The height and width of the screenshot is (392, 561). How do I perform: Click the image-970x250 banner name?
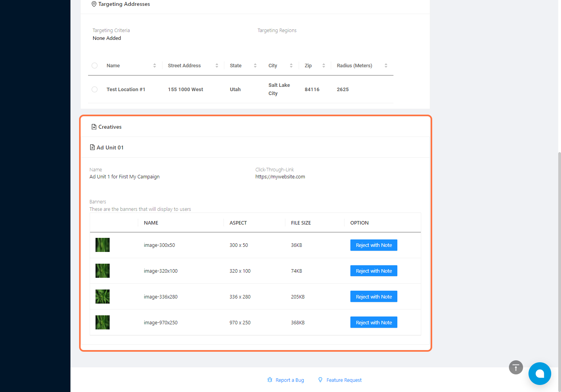[x=161, y=323]
